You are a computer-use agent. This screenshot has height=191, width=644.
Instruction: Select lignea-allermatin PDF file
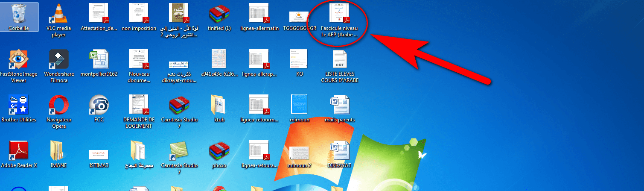click(259, 17)
